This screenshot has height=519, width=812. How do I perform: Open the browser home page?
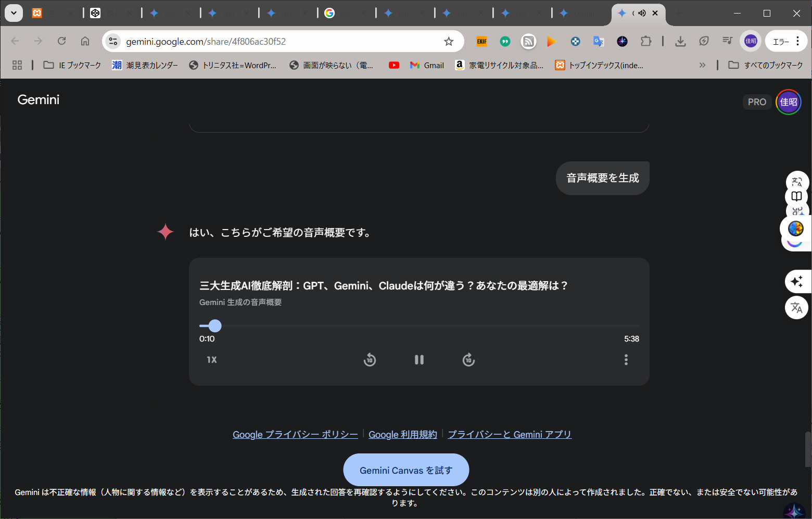(85, 41)
